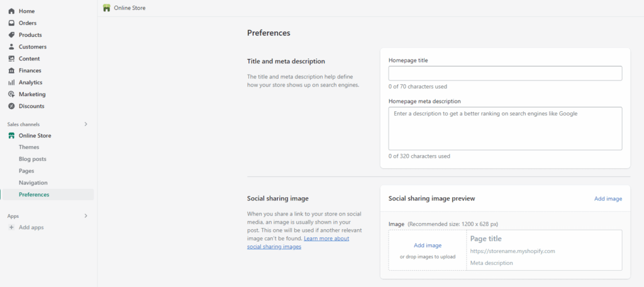Open Orders via its inbox icon
The height and width of the screenshot is (287, 644).
11,23
